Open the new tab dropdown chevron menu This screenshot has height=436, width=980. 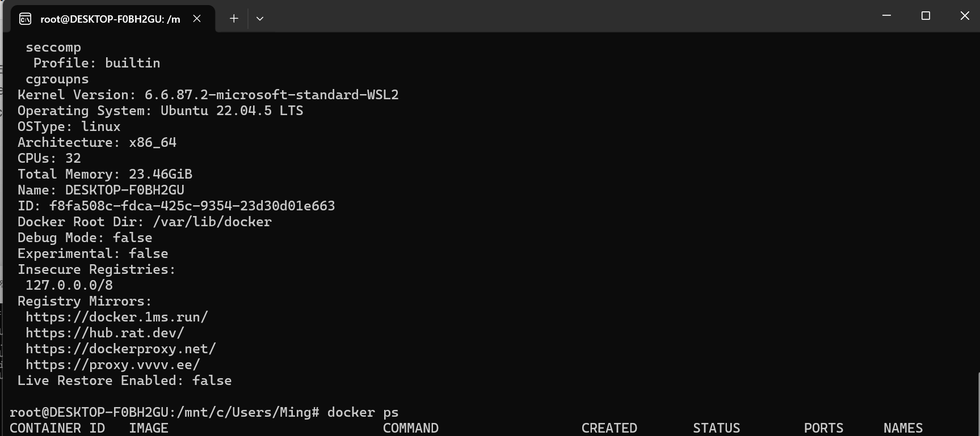pos(259,18)
